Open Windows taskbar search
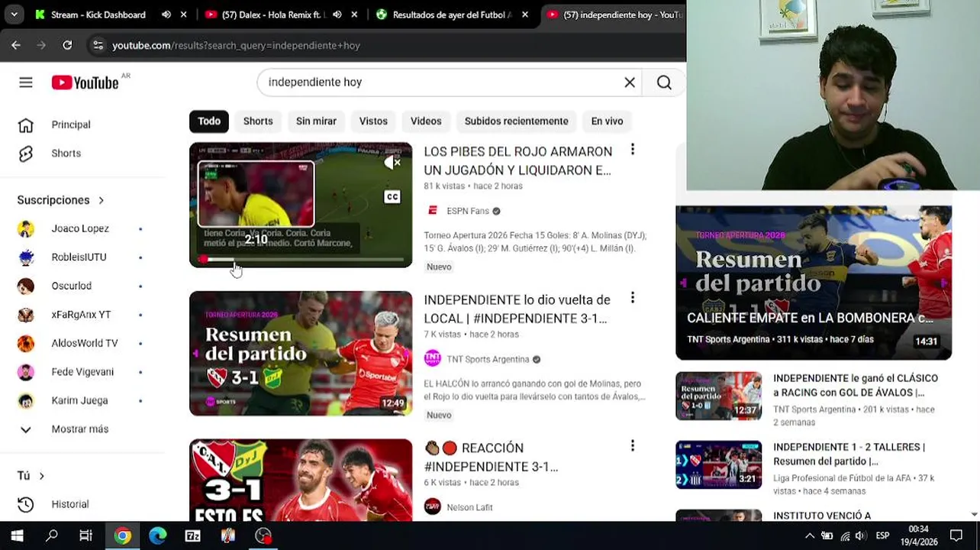This screenshot has height=550, width=980. (x=52, y=536)
